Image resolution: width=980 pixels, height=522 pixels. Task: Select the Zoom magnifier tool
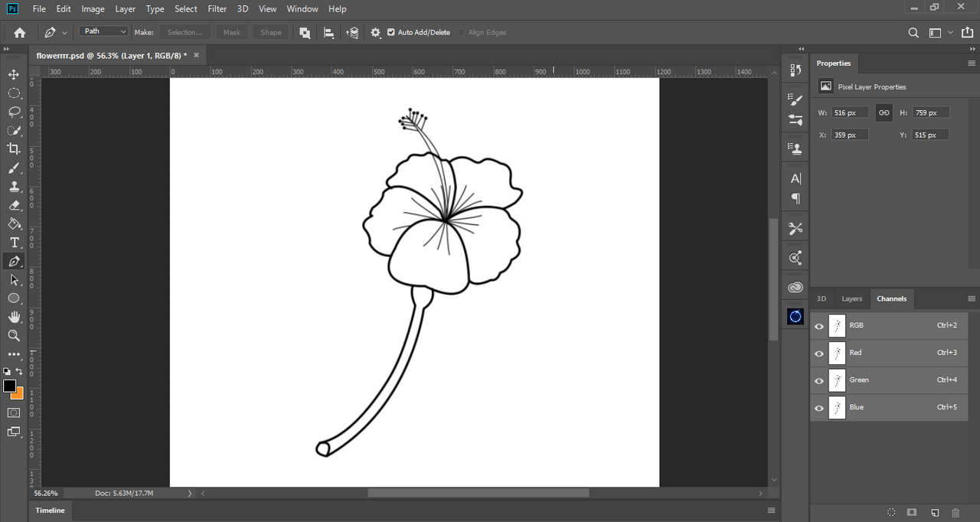point(14,335)
